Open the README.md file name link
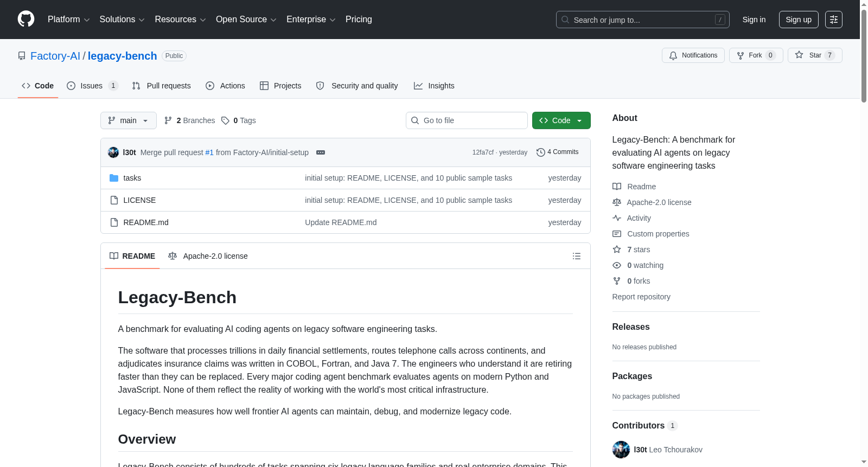868x467 pixels. point(146,222)
